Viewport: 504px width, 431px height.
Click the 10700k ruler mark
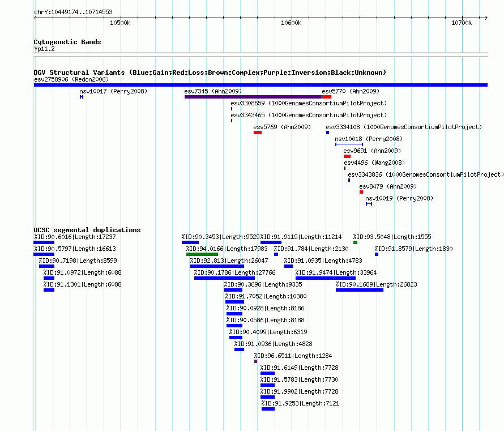pos(462,23)
